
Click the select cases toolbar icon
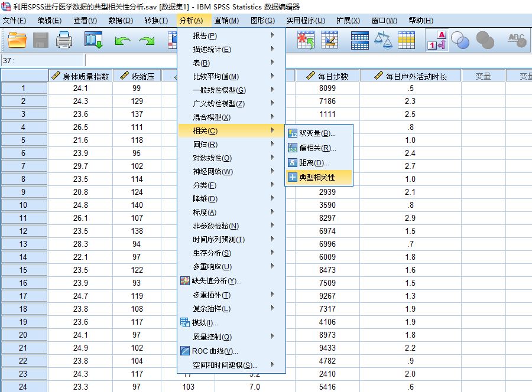[406, 40]
